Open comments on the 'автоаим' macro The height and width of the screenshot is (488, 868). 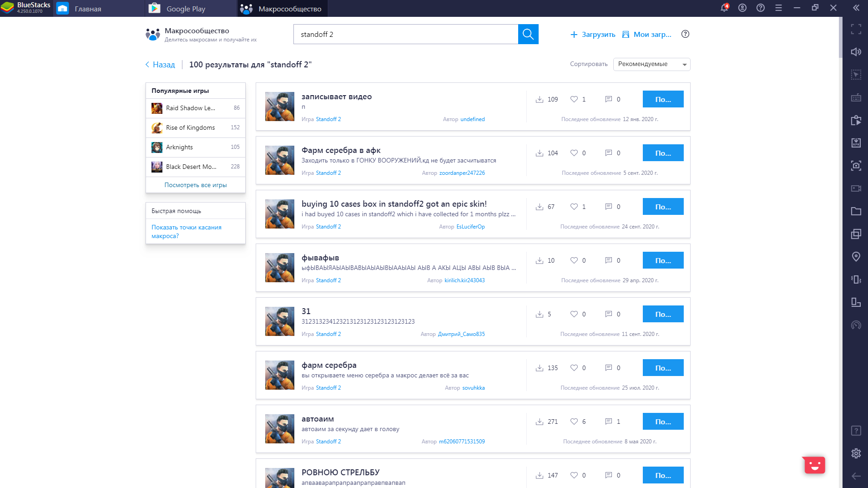click(x=609, y=422)
